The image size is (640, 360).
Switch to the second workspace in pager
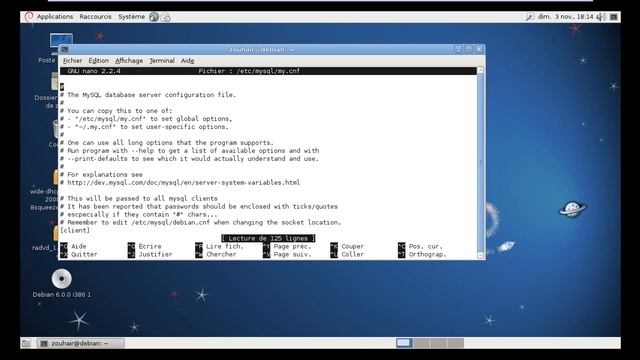(x=421, y=343)
